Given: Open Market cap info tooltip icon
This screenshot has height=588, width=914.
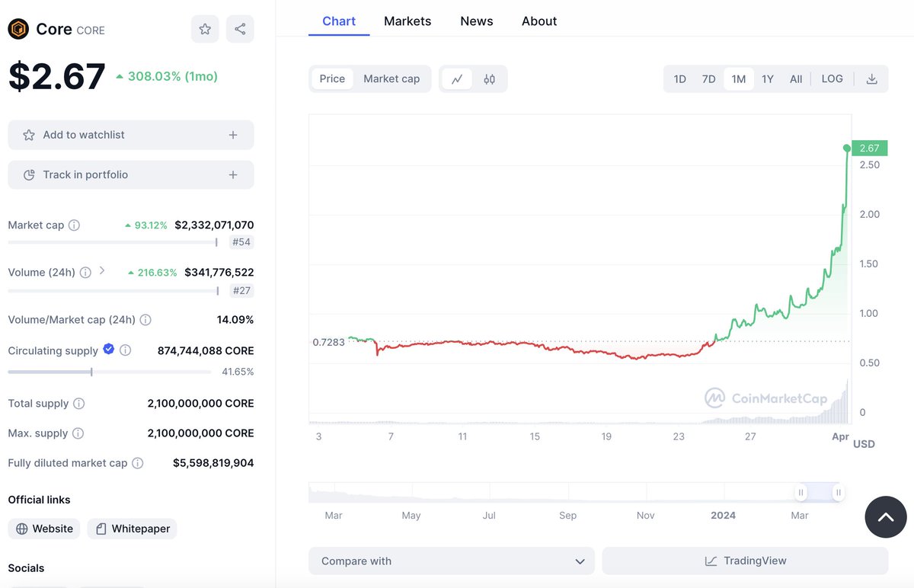Looking at the screenshot, I should (74, 225).
